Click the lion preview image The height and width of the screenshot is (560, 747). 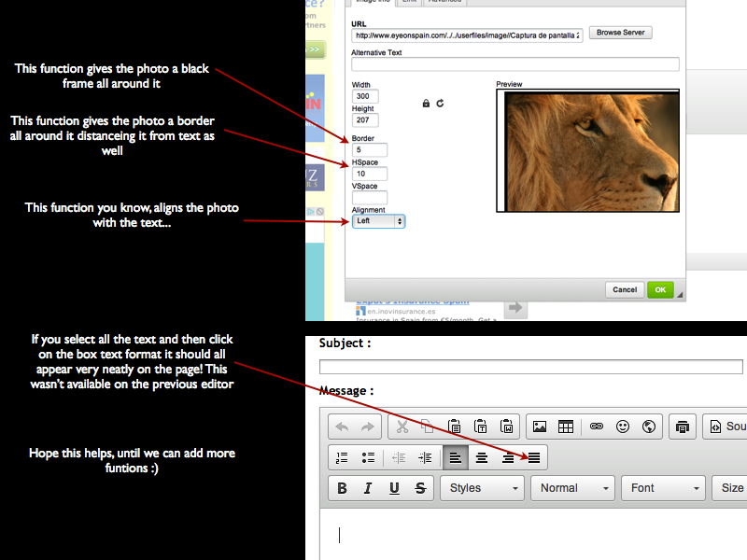(x=591, y=152)
